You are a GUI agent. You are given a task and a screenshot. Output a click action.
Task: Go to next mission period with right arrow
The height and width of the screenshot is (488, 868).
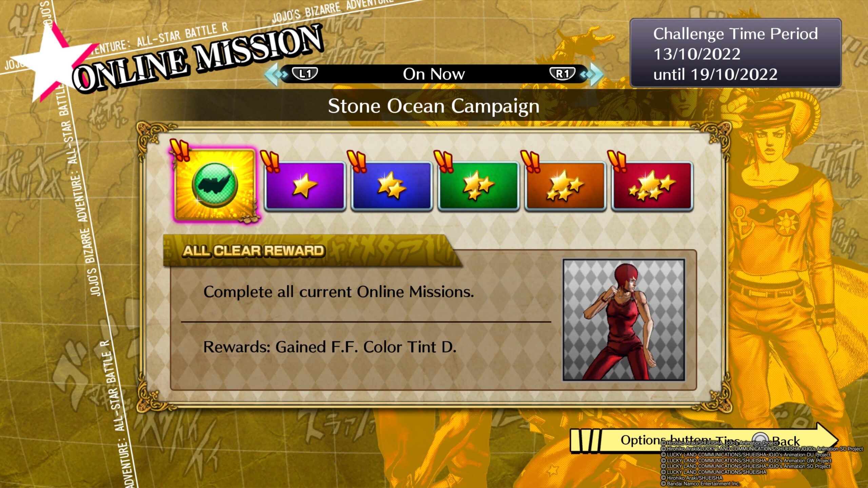(x=593, y=74)
